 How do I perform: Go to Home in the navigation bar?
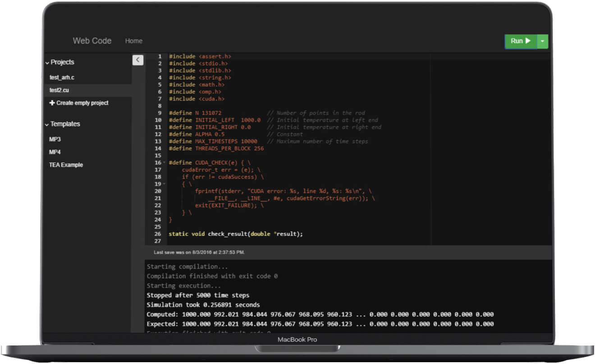[133, 41]
